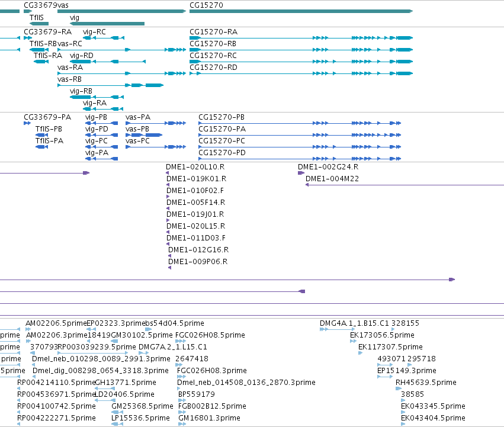Viewport: 504px width, 427px height.
Task: Click EST EK043404.5prime
Action: 433,418
